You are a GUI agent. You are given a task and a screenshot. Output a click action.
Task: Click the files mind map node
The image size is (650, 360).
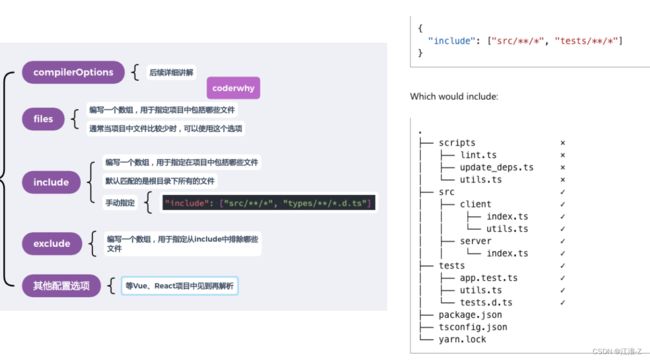coord(43,119)
